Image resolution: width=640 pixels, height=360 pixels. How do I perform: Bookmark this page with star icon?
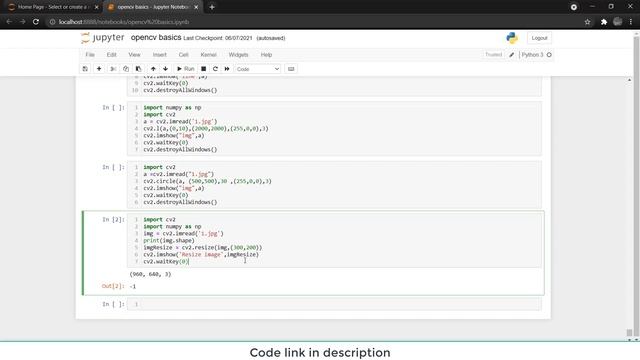pos(587,22)
